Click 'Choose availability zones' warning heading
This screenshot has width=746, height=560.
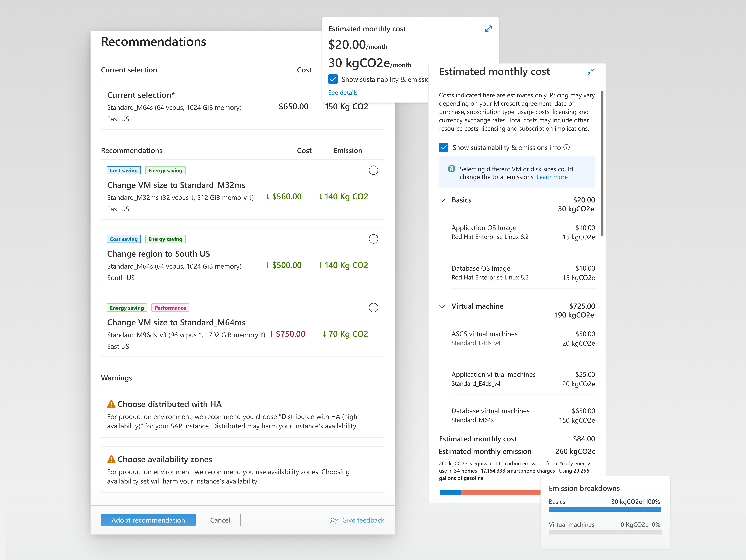(x=165, y=459)
